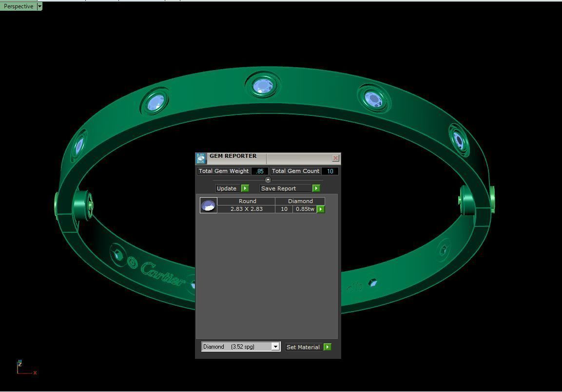
Task: Click the Round shape cell
Action: click(x=246, y=201)
